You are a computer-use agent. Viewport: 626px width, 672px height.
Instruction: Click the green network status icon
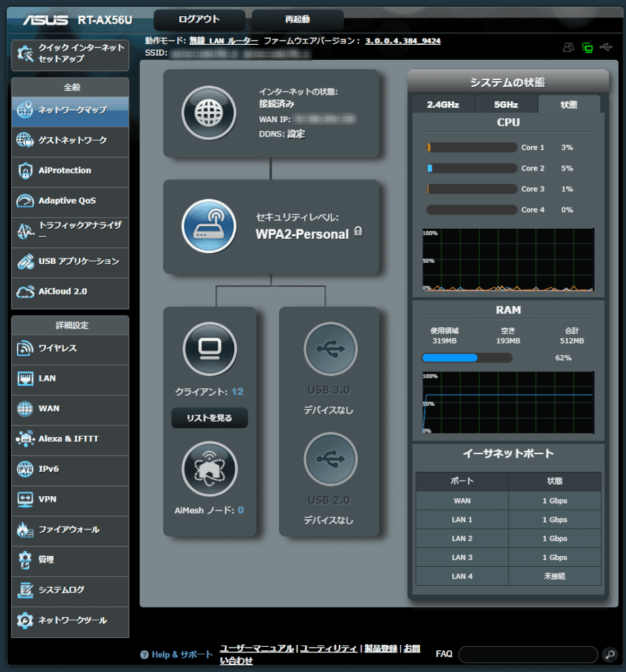tap(587, 48)
